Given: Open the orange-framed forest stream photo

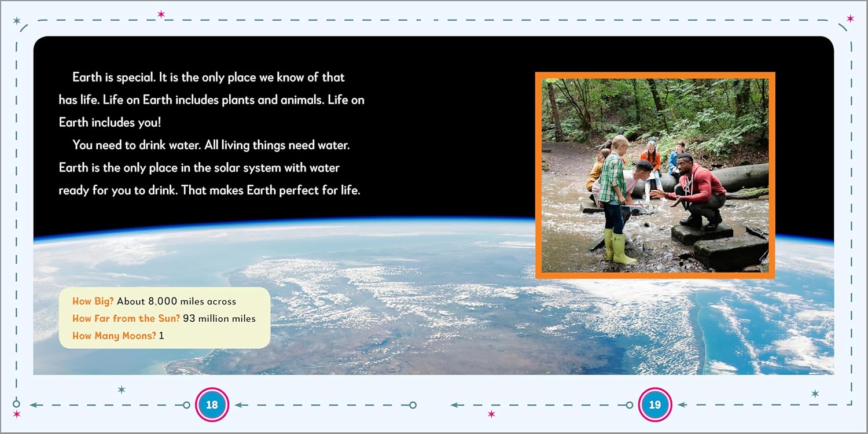Looking at the screenshot, I should coord(654,175).
